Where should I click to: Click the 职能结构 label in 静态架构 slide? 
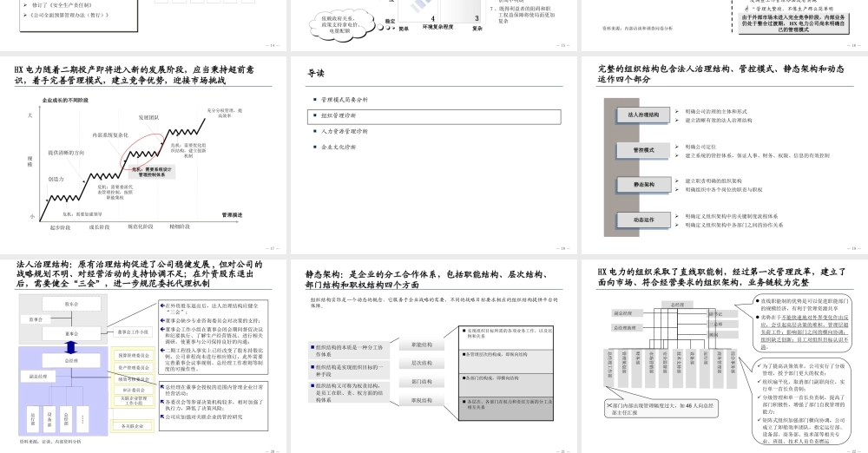pyautogui.click(x=422, y=345)
